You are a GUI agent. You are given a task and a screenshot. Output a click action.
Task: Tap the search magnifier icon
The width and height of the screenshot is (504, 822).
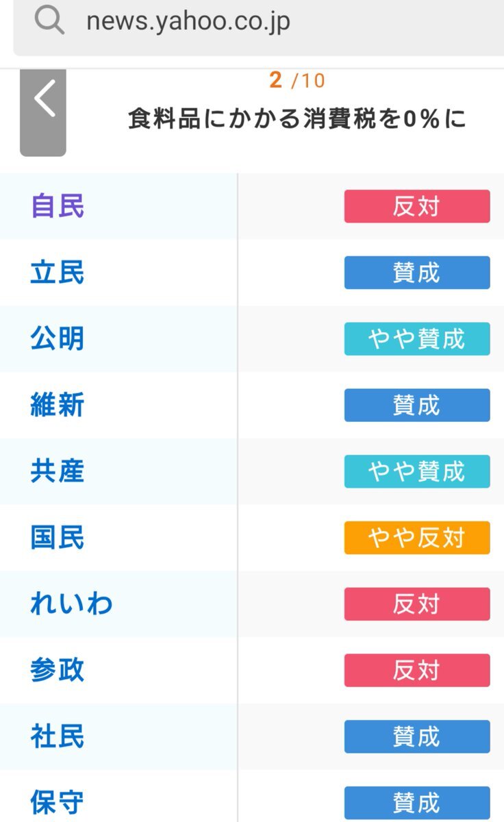click(49, 21)
